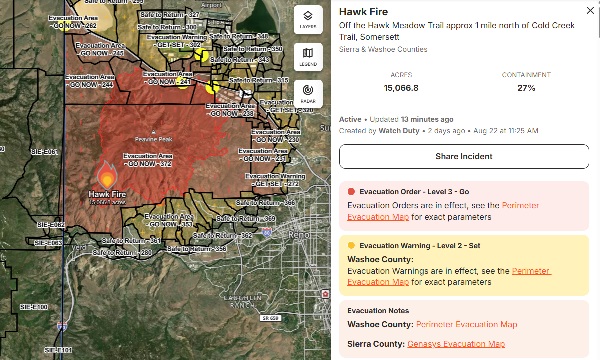Select Safe to Return - 361 label
The height and width of the screenshot is (360, 602).
pos(131,241)
